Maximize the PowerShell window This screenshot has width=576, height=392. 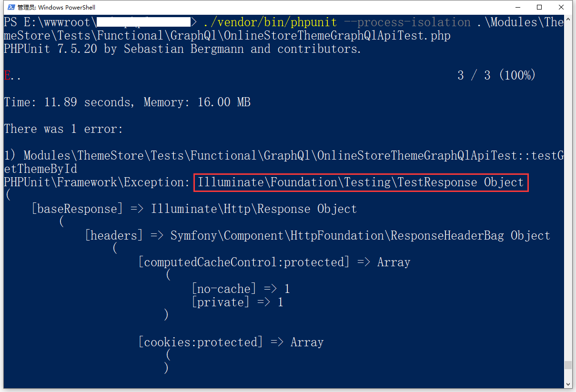click(x=539, y=7)
